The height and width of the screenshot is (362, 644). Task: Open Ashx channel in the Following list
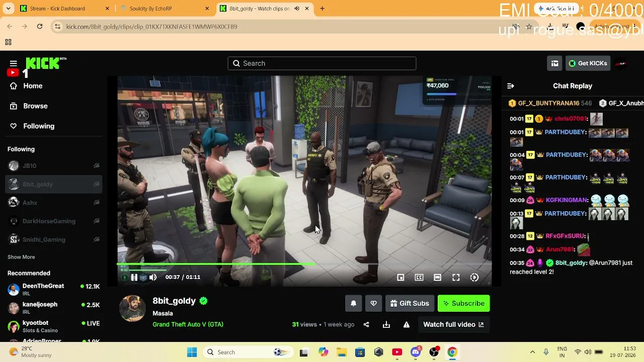click(54, 203)
